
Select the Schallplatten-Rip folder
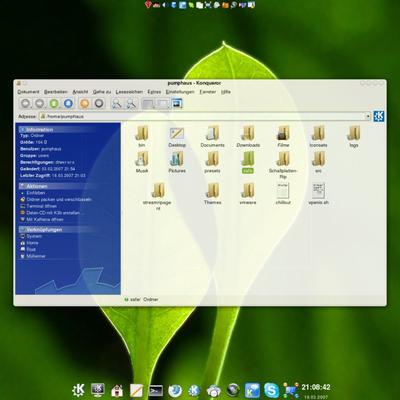pos(283,165)
